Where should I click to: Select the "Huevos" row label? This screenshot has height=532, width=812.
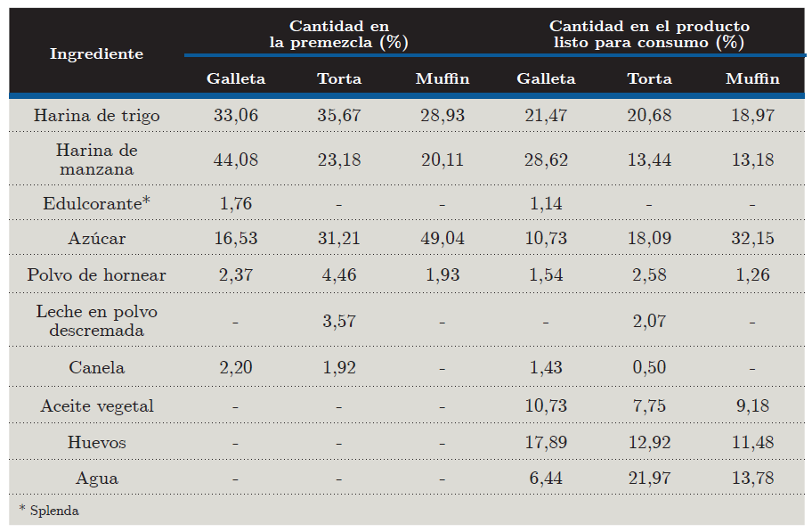pyautogui.click(x=96, y=442)
